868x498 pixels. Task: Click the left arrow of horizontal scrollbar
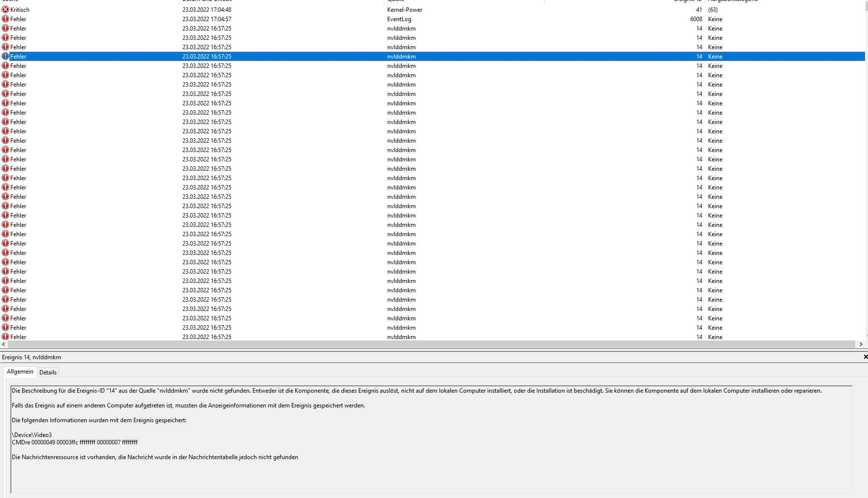[4, 344]
